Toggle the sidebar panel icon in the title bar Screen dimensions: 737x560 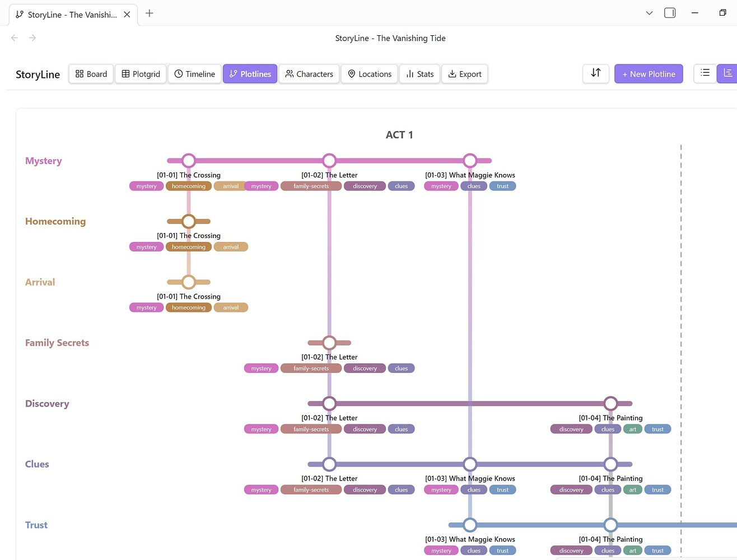pyautogui.click(x=670, y=13)
